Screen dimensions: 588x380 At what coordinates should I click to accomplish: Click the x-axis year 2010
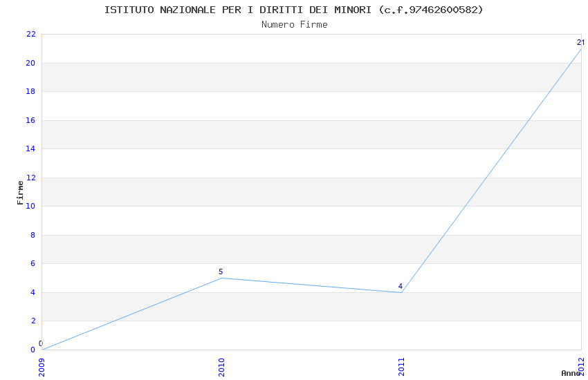(x=221, y=368)
